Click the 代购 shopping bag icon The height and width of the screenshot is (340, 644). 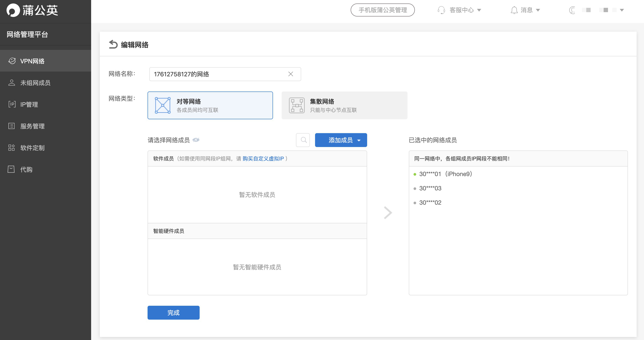pyautogui.click(x=11, y=169)
